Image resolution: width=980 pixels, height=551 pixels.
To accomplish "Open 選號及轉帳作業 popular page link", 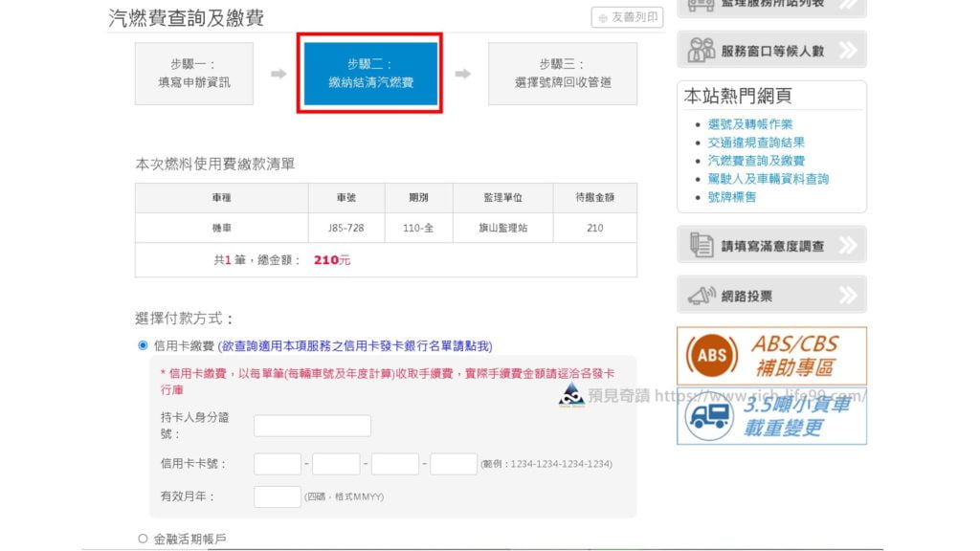I will click(750, 124).
